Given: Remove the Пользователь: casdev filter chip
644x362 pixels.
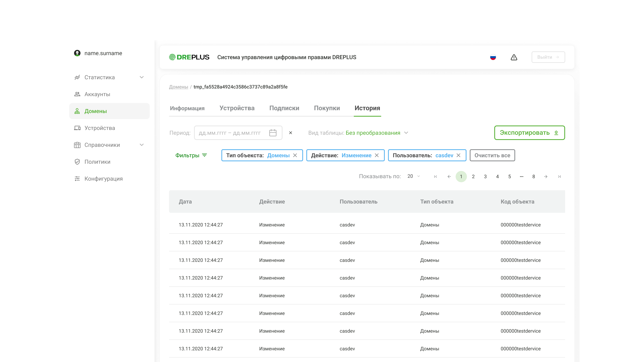Looking at the screenshot, I should click(458, 155).
